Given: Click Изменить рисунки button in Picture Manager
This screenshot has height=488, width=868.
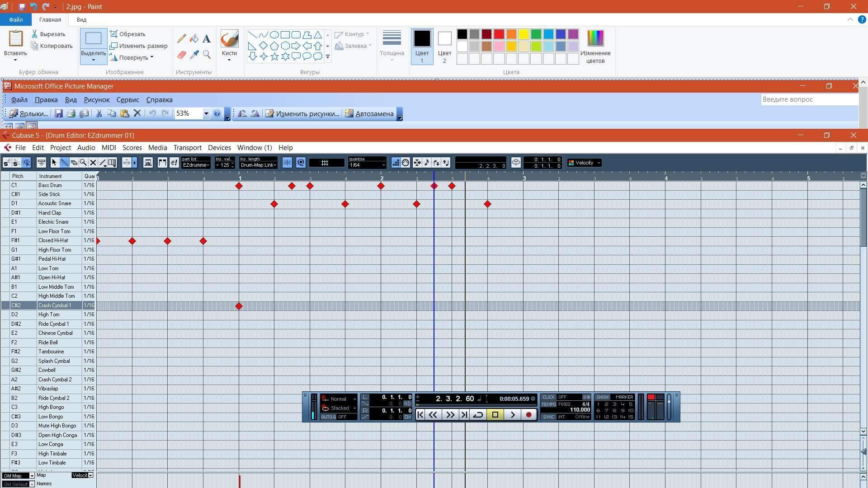Looking at the screenshot, I should coord(302,114).
